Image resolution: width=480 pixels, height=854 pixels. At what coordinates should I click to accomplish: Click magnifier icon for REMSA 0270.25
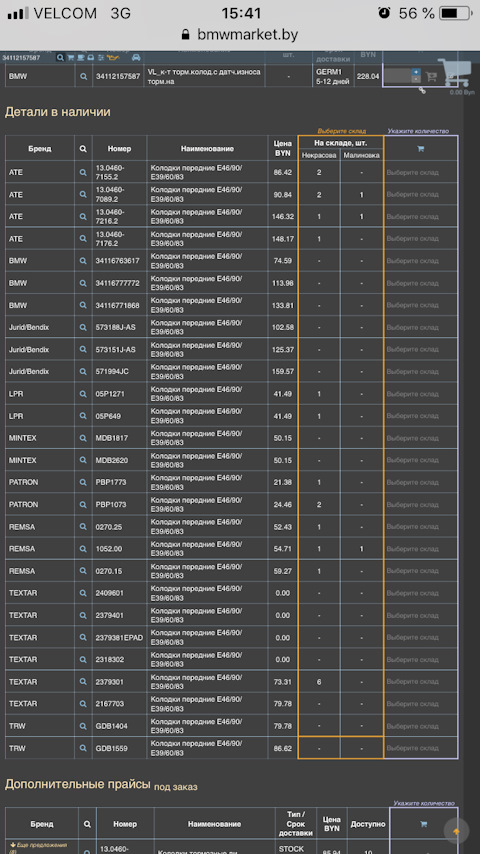click(83, 527)
